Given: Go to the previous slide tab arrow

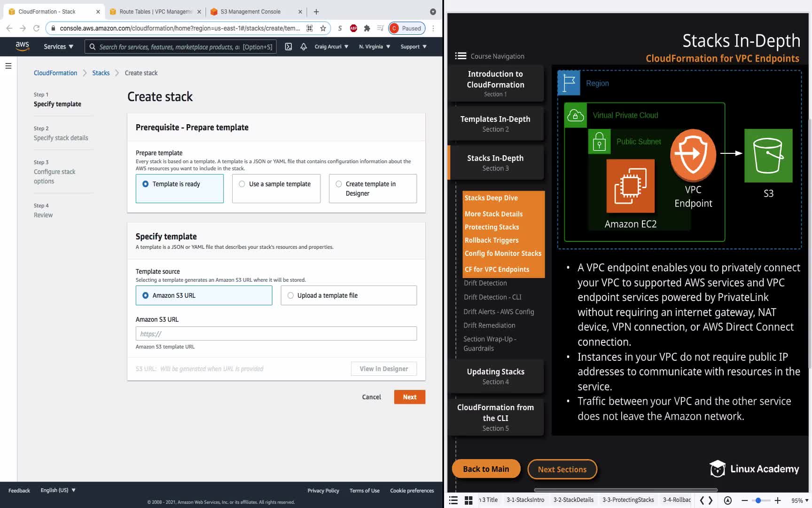Looking at the screenshot, I should click(x=702, y=500).
